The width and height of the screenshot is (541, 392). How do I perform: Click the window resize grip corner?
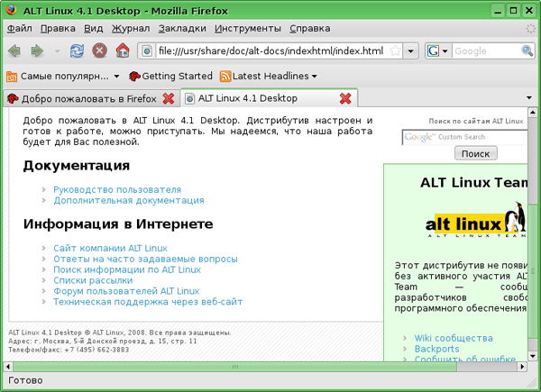click(532, 383)
